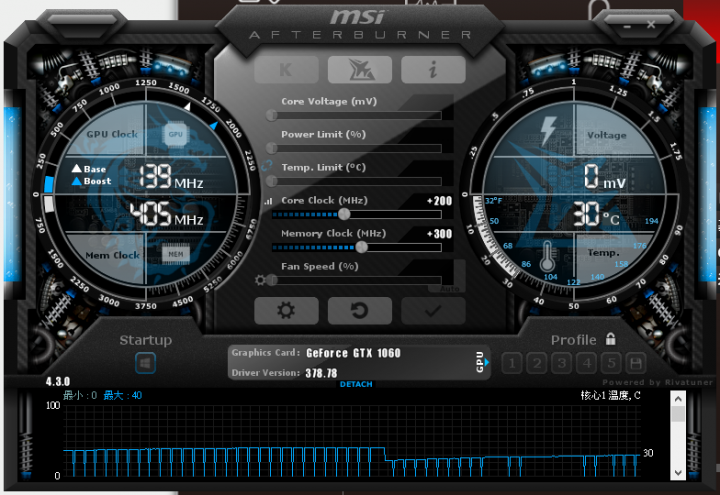
Task: Click the driver version 378.78 text
Action: pos(321,373)
